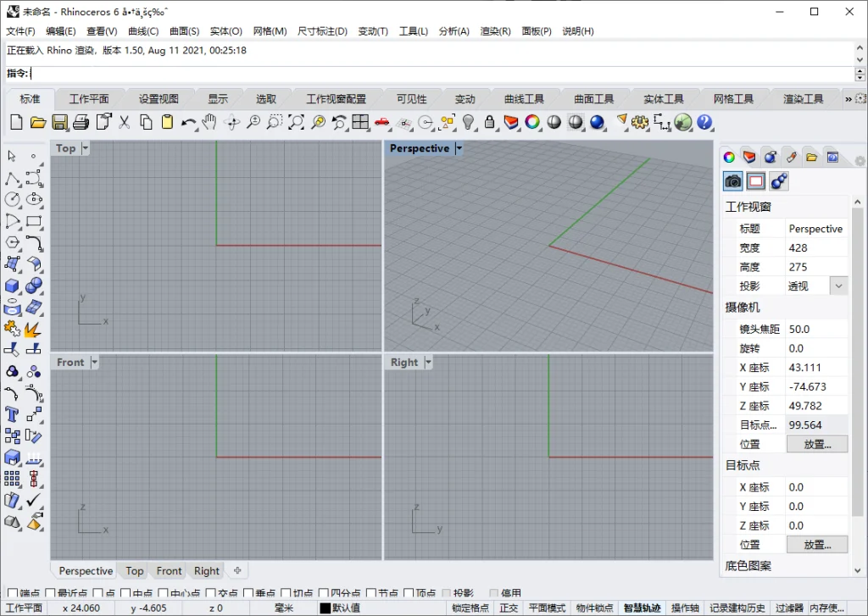This screenshot has height=616, width=868.
Task: Open the Layers panel tab icon
Action: 749,158
